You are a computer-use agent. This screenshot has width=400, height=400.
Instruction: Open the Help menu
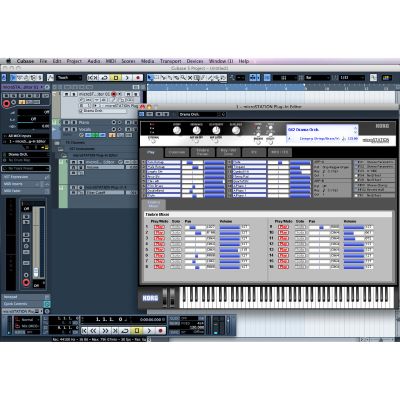pos(244,61)
